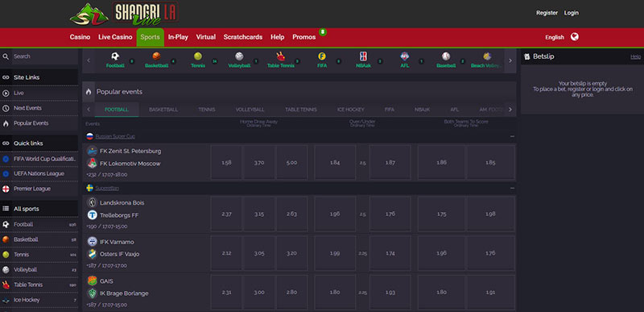Open FIFA World Cup Qualification quick link
Screen dimensions: 644x312
(45, 159)
